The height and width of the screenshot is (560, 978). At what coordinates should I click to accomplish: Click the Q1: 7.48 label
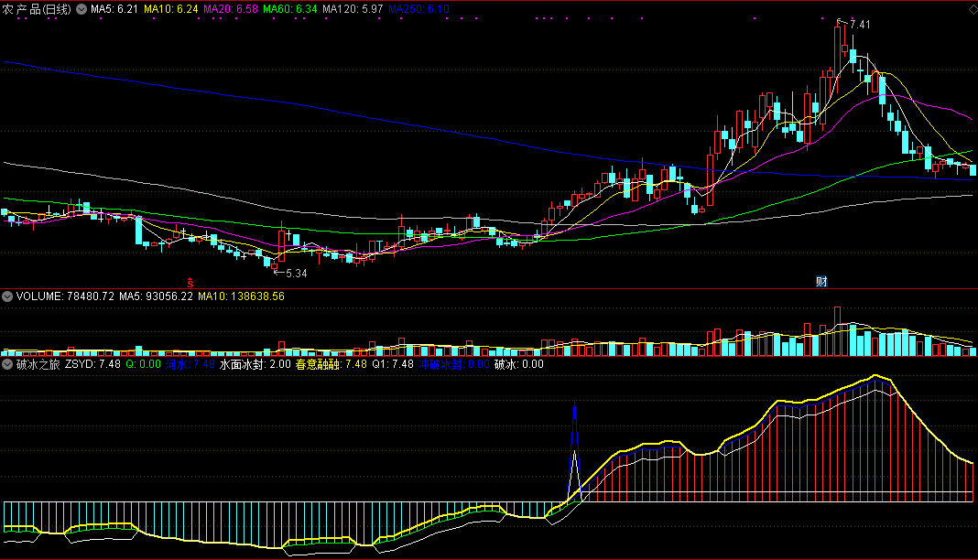[x=393, y=364]
